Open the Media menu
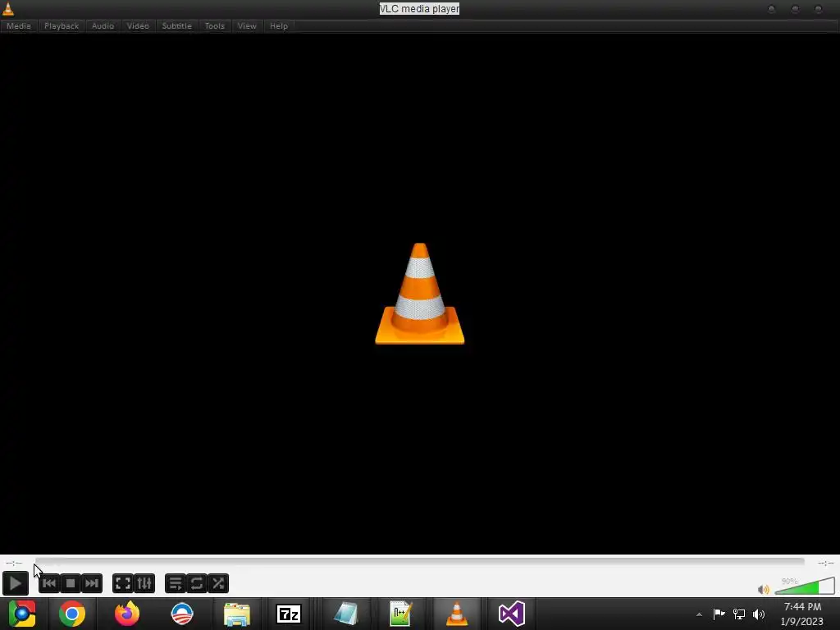The image size is (840, 630). 19,25
